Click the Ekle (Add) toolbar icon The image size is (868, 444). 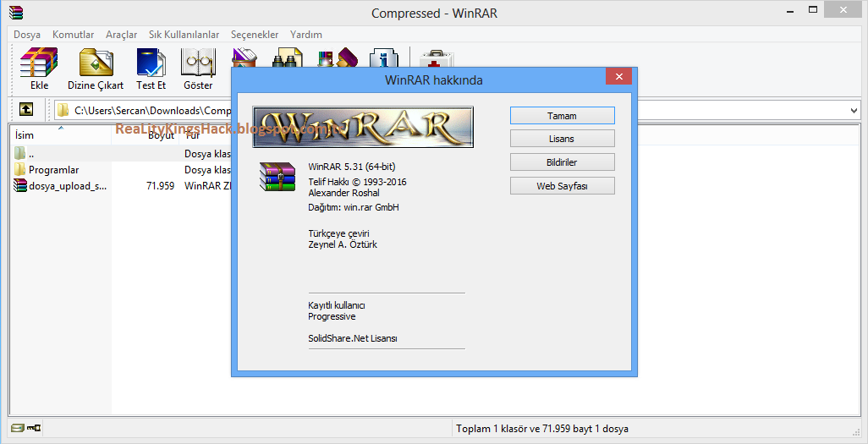tap(39, 63)
